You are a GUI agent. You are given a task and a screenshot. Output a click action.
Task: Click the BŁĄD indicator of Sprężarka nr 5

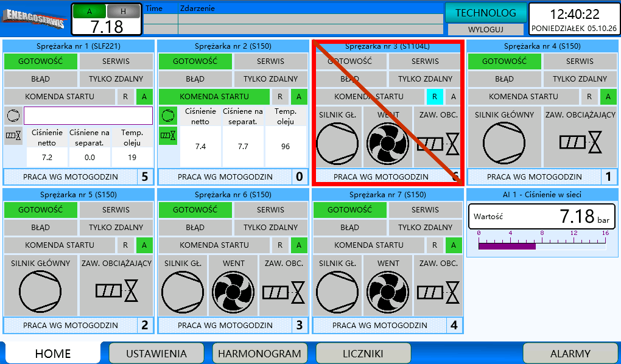[x=40, y=228]
